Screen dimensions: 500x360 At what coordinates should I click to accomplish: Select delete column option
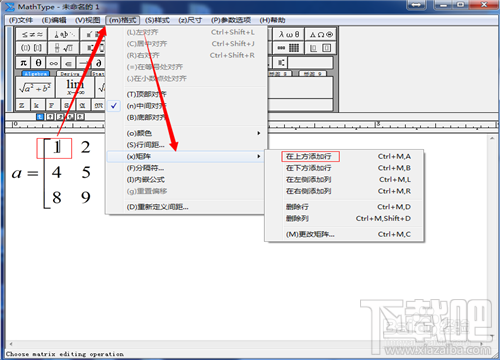point(347,219)
